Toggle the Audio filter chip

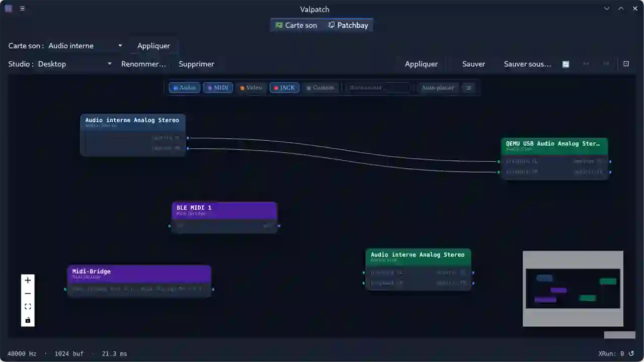point(184,87)
